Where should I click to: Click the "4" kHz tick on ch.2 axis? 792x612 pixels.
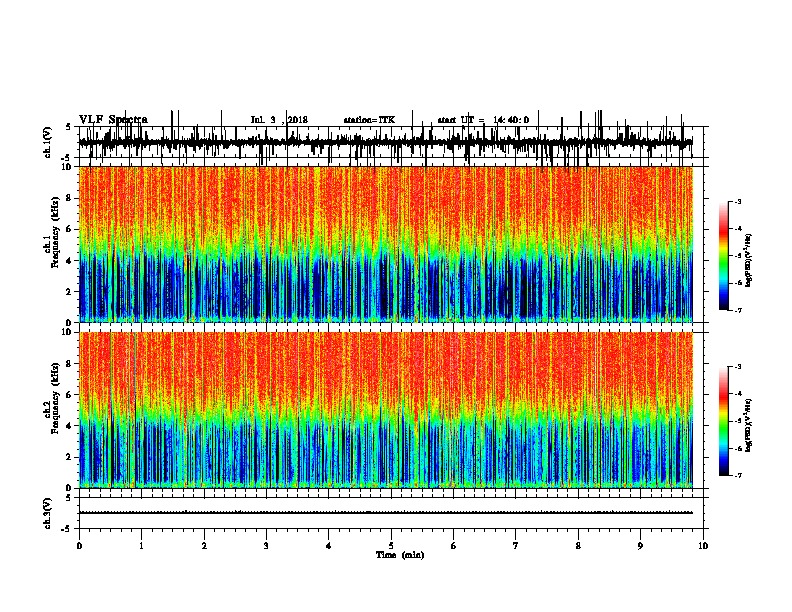[70, 426]
